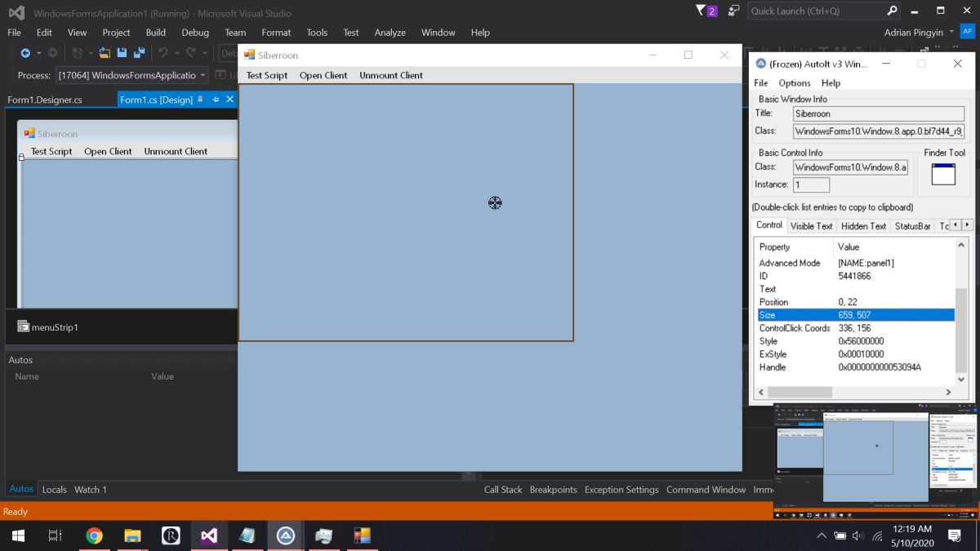
Task: Click the Save icon in Visual Studio toolbar
Action: click(122, 53)
